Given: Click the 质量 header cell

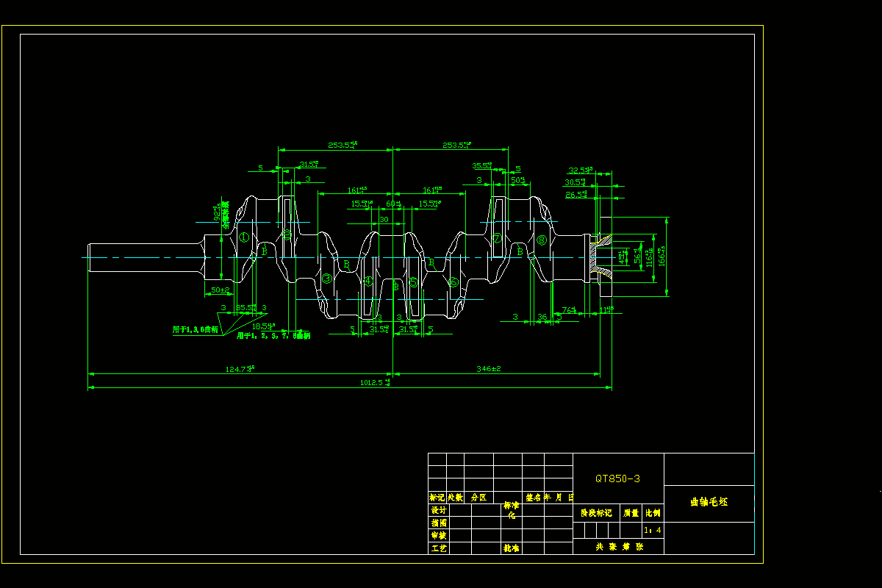Looking at the screenshot, I should [x=631, y=513].
